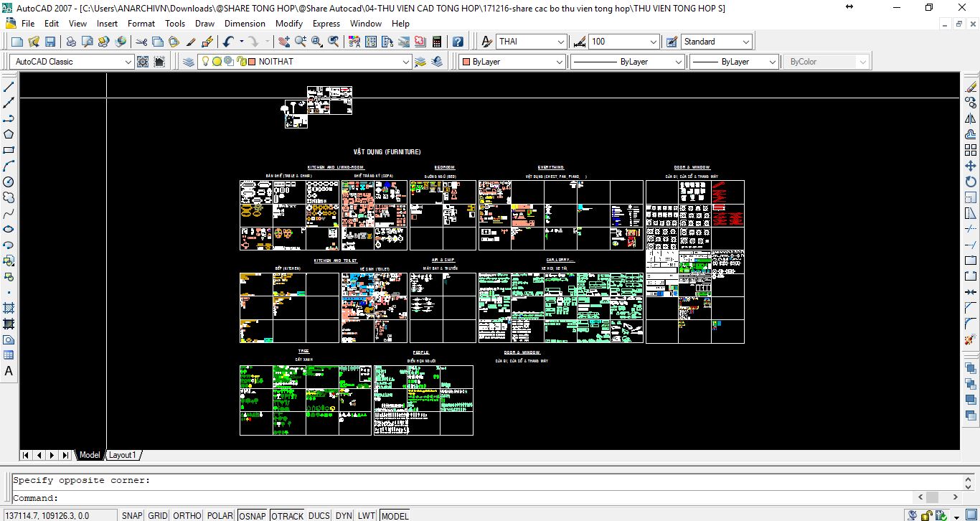
Task: Select the Rotate tool in Modify toolbar
Action: (971, 182)
